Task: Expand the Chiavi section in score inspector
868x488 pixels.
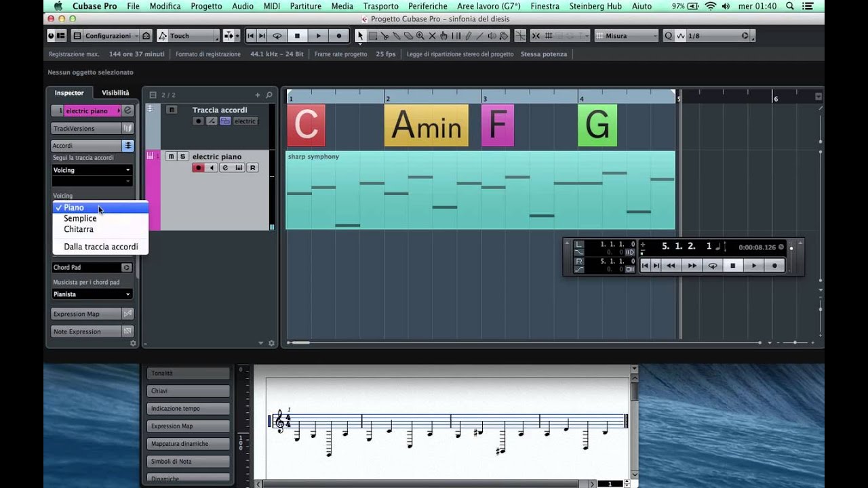Action: pyautogui.click(x=189, y=391)
